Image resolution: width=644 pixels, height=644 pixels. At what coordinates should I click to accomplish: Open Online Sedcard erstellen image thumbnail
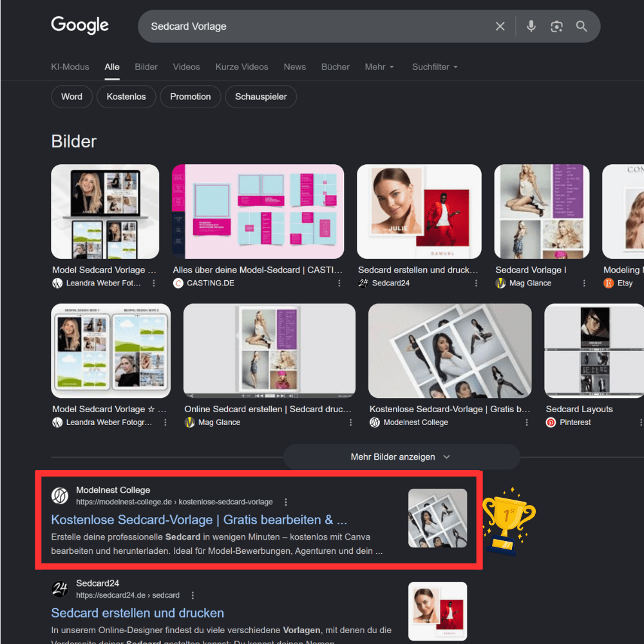click(269, 351)
